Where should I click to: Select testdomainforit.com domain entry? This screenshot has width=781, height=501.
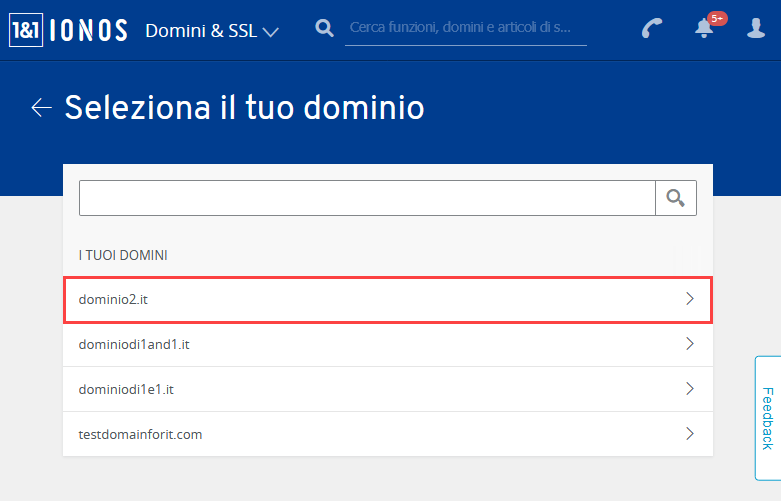coord(388,434)
